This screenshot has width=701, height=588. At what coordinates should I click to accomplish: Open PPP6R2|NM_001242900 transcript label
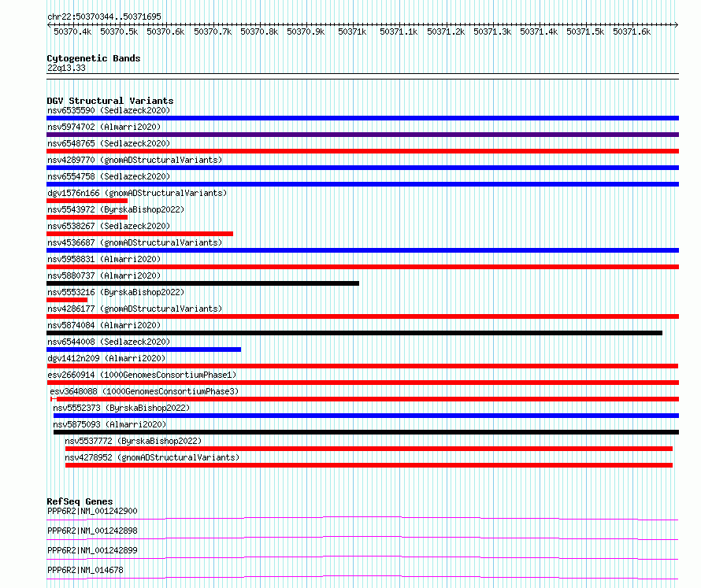click(x=92, y=511)
